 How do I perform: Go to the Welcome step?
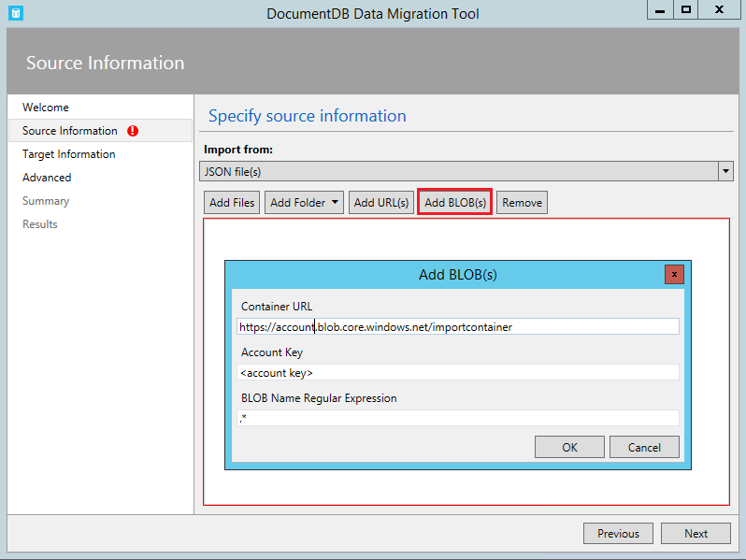46,108
